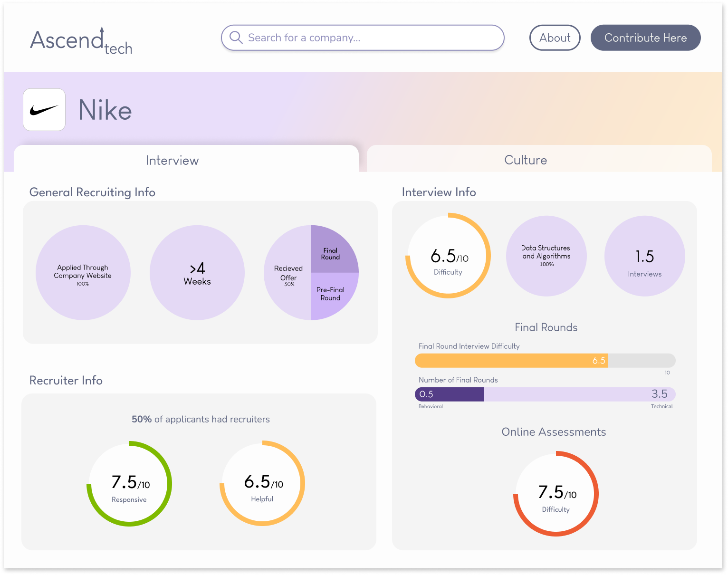
Task: Focus the Search for a company field
Action: tap(363, 38)
